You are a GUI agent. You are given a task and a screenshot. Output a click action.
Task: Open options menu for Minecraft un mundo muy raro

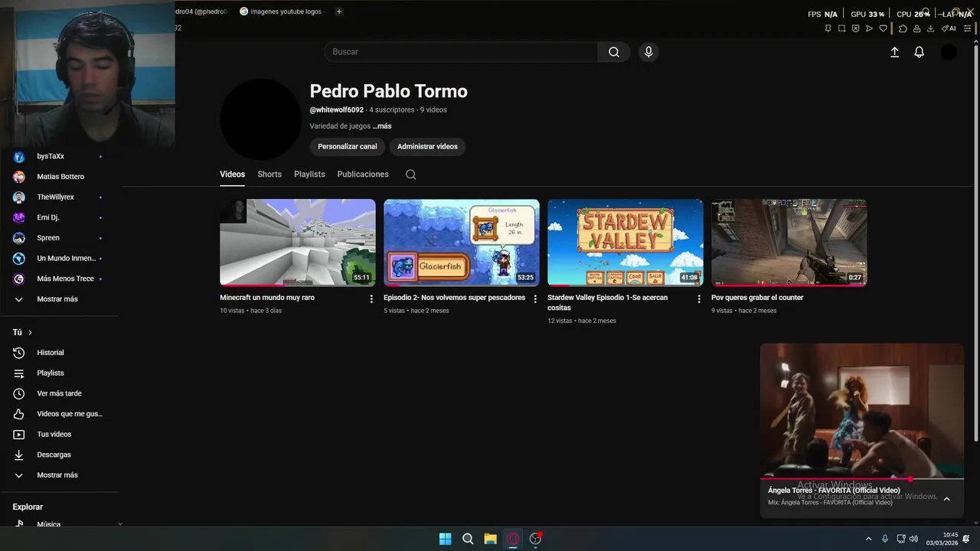click(371, 298)
